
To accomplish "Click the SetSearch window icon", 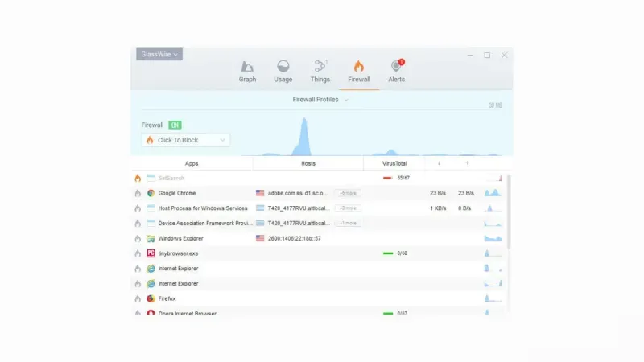I will (x=151, y=178).
